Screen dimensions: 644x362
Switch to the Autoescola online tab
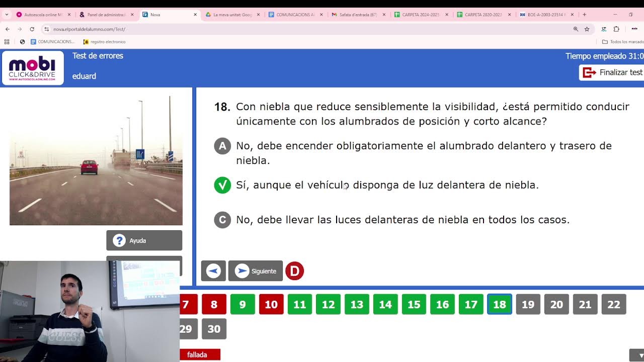click(x=43, y=15)
